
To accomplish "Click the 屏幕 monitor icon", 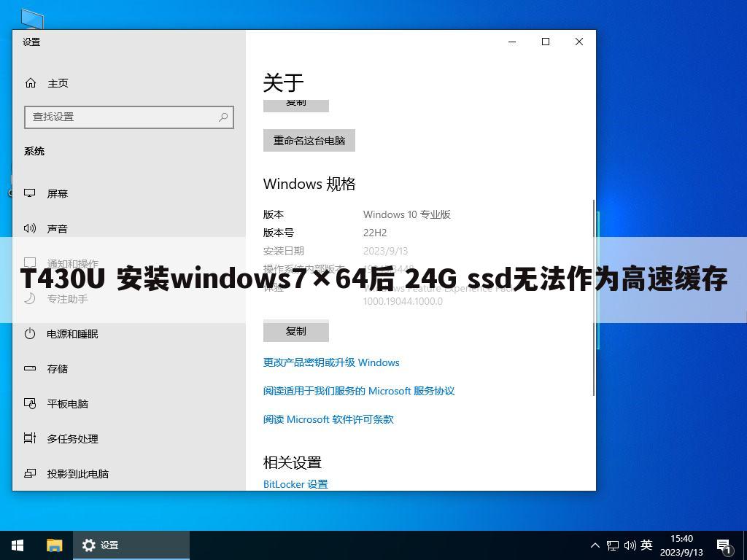I will coord(29,193).
